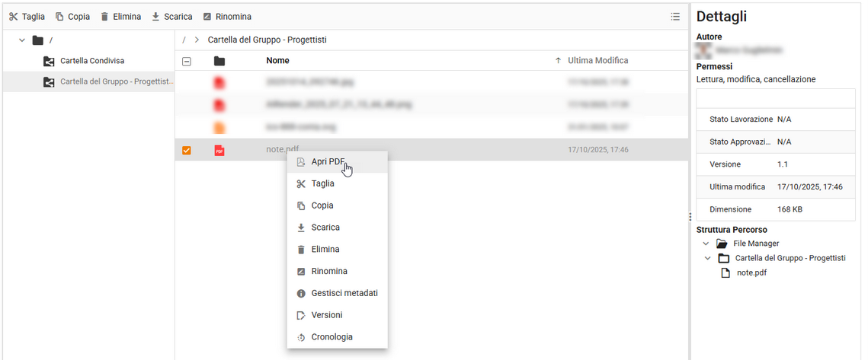
Task: Click the Versioni icon in context menu
Action: click(301, 315)
